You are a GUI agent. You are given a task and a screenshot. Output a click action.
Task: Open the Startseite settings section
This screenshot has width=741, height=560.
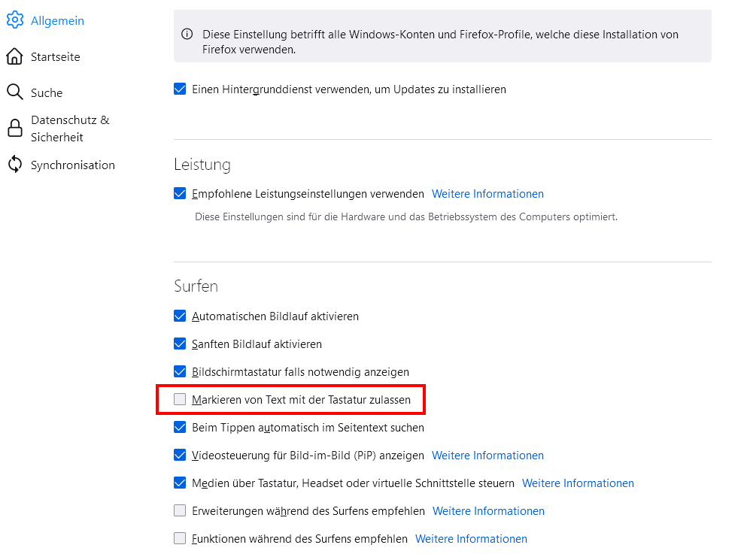[x=55, y=57]
